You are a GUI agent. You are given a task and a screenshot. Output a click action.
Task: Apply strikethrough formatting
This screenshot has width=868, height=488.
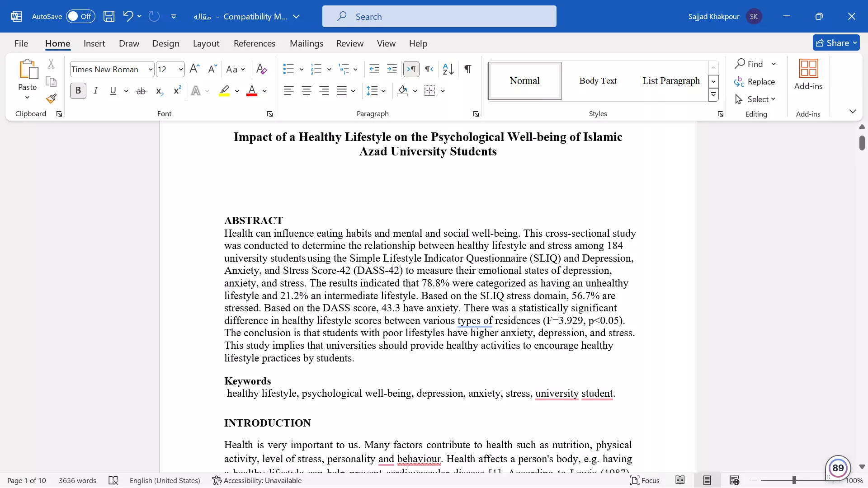pos(141,91)
